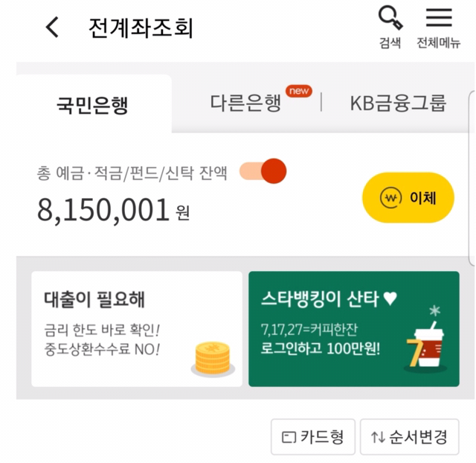The height and width of the screenshot is (463, 476).
Task: Open the KB금융그룹 tab
Action: click(398, 103)
